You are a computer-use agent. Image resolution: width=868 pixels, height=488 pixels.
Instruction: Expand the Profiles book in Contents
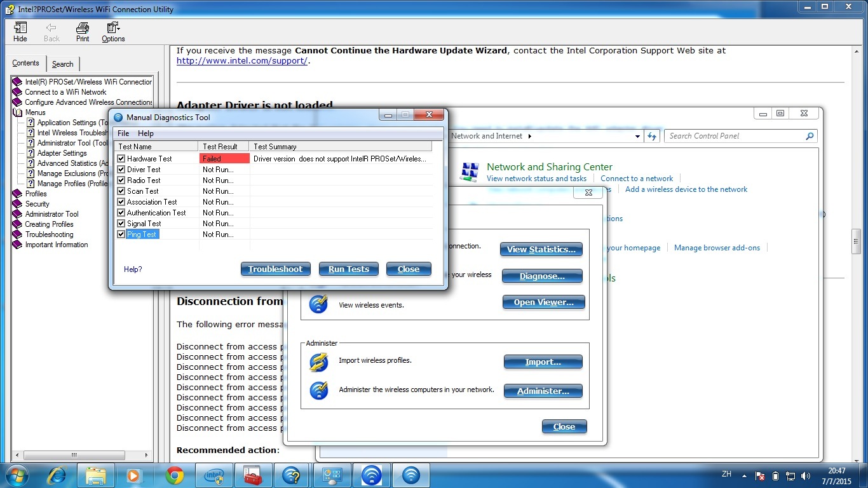[x=17, y=194]
